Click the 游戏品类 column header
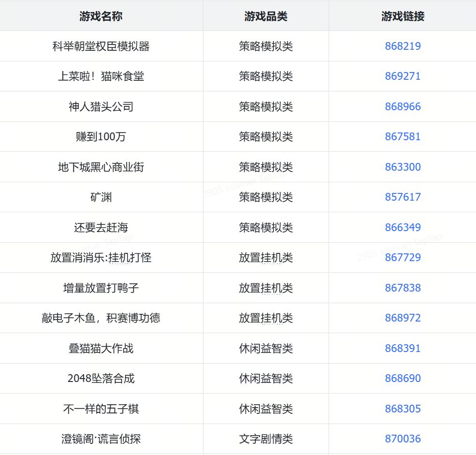Screen dimensions: 476x455 [266, 16]
